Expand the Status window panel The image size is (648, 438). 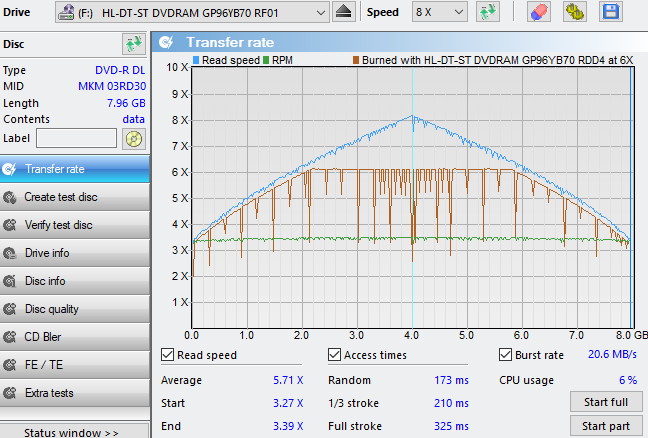pyautogui.click(x=71, y=432)
